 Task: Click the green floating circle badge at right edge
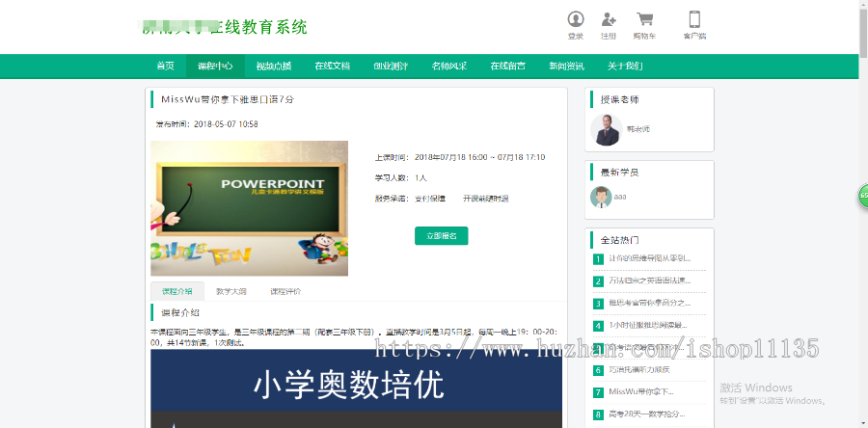pyautogui.click(x=862, y=197)
